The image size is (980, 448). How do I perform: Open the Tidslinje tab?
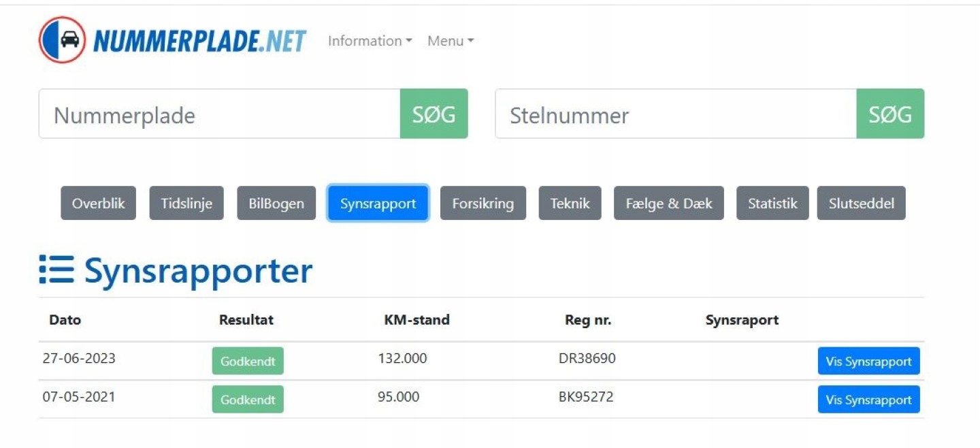186,203
